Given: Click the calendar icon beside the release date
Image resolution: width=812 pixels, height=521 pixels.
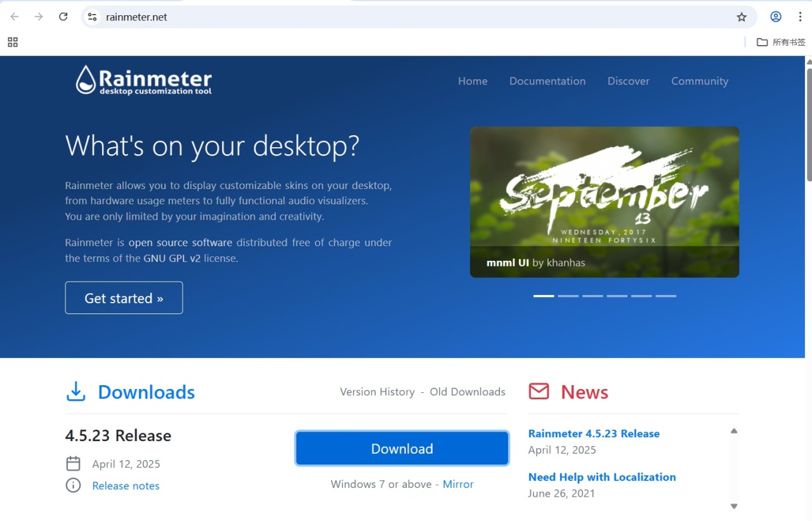Looking at the screenshot, I should [x=74, y=464].
